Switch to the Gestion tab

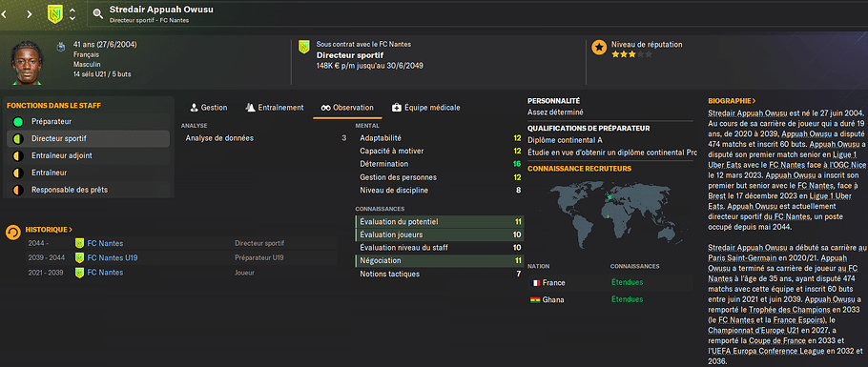[208, 108]
